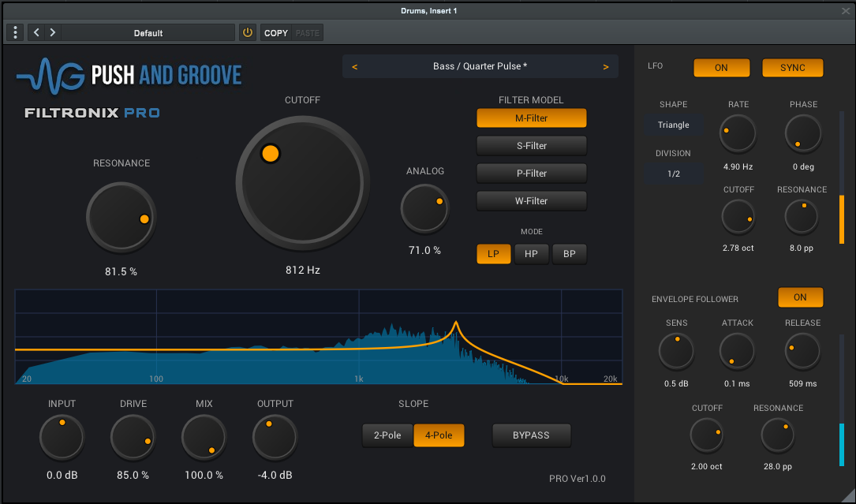Select previous plugin preset left arrow
This screenshot has height=504, width=856.
[x=355, y=66]
